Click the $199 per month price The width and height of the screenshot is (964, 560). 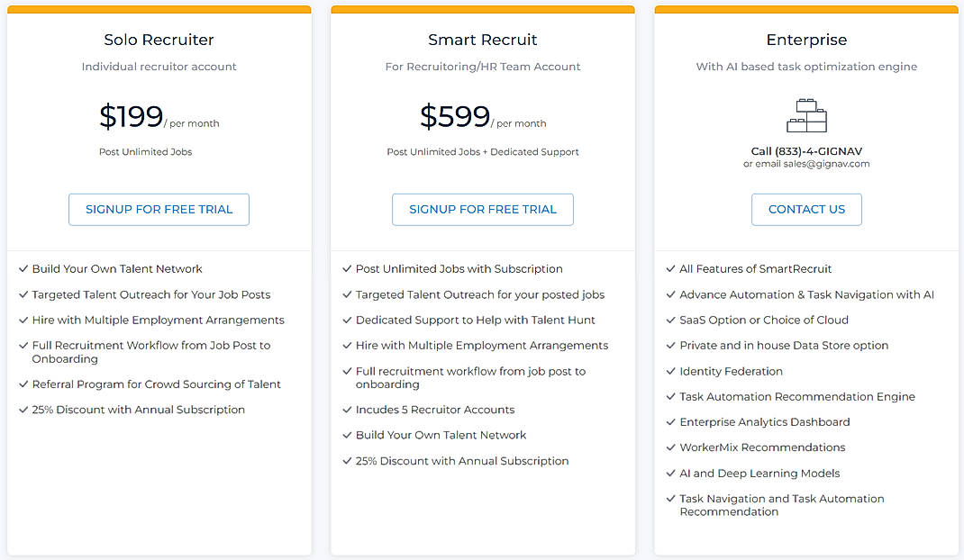coord(132,117)
